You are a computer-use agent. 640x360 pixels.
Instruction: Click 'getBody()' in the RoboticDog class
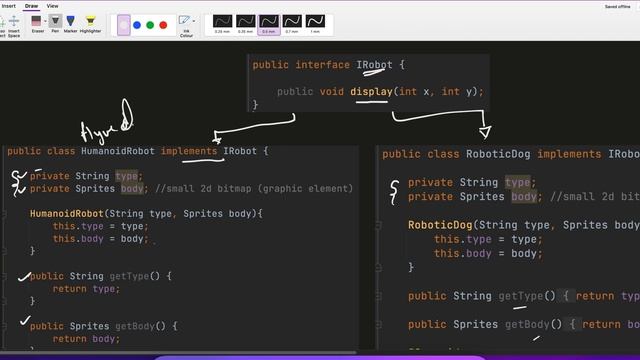click(533, 324)
